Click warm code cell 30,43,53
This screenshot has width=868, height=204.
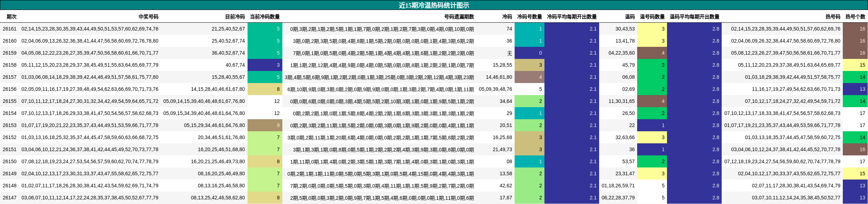click(625, 29)
